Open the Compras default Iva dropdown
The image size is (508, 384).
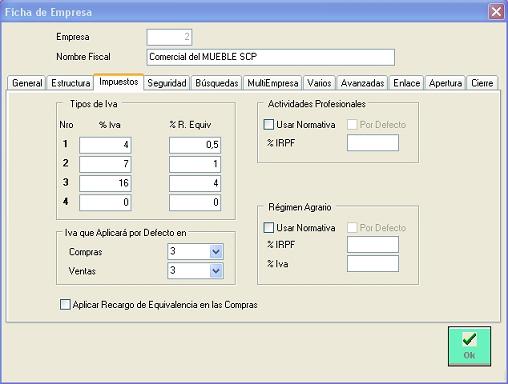coord(216,251)
